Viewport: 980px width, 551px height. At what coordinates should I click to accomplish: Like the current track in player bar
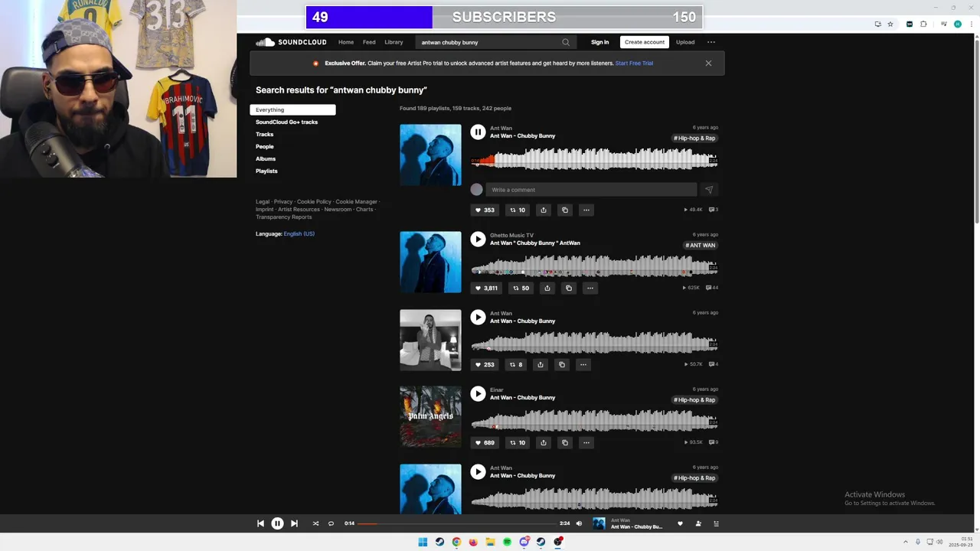(680, 523)
